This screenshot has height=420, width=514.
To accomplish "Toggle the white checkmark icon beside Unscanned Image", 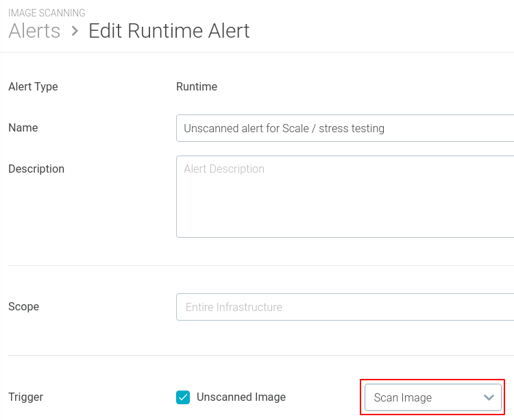I will tap(183, 397).
